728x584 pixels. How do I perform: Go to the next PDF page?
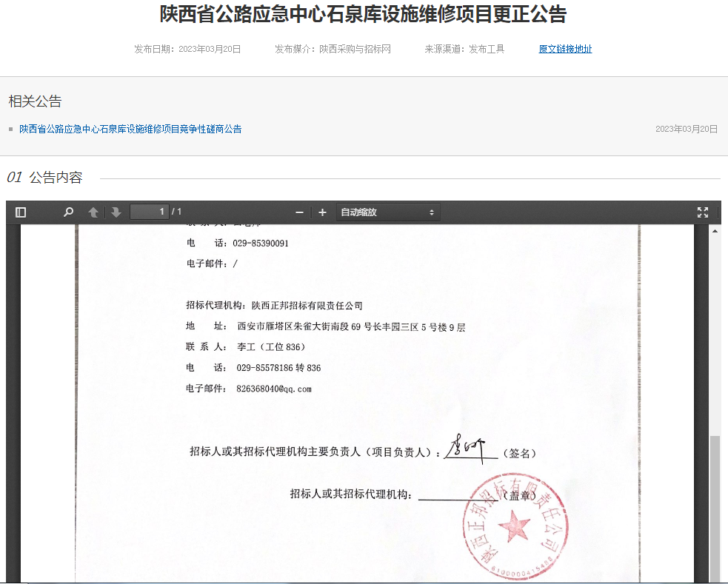tap(116, 212)
